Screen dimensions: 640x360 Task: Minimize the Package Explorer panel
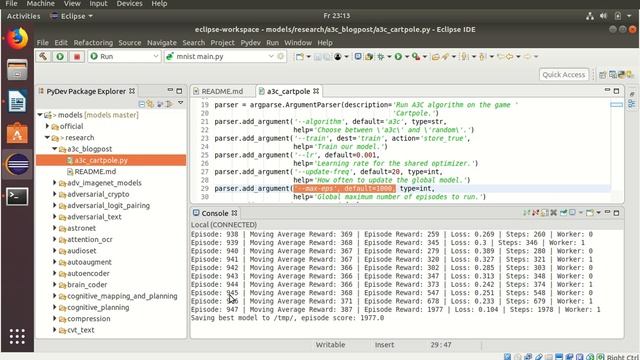tap(170, 91)
